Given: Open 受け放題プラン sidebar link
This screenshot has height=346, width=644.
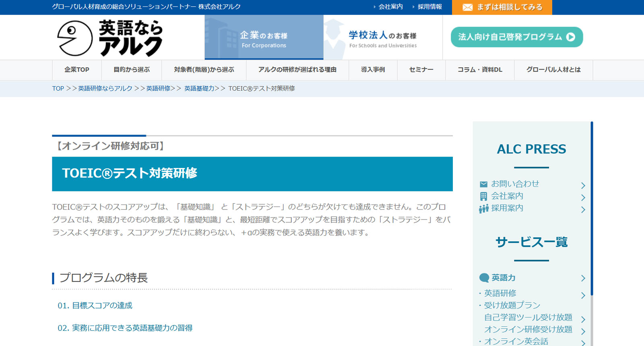Looking at the screenshot, I should tap(512, 305).
